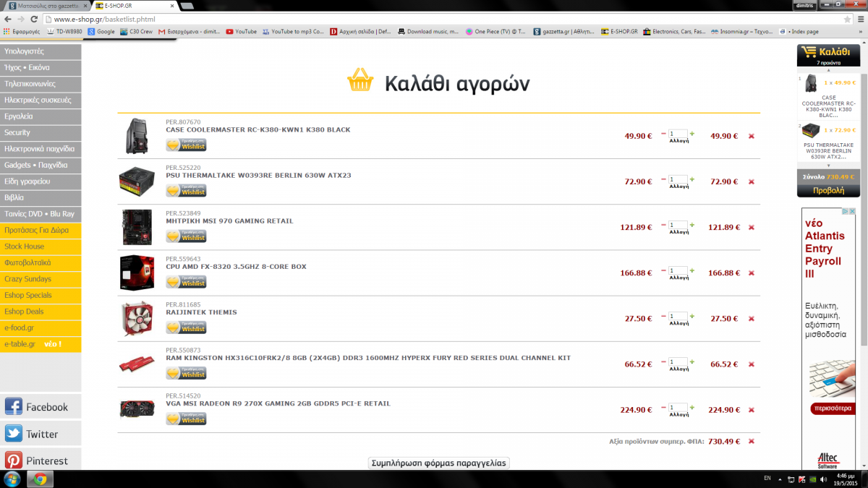
Task: Open the Υπολογιστές category
Action: pos(41,51)
